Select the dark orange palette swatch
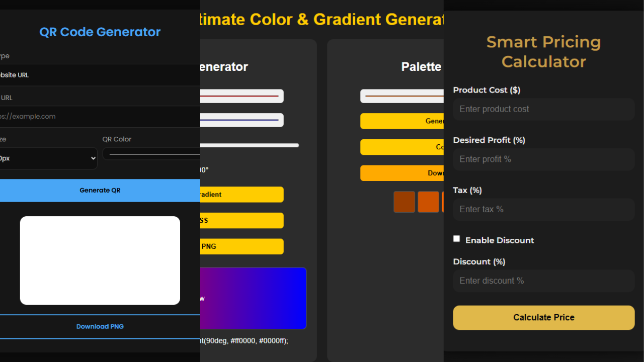 pyautogui.click(x=404, y=202)
